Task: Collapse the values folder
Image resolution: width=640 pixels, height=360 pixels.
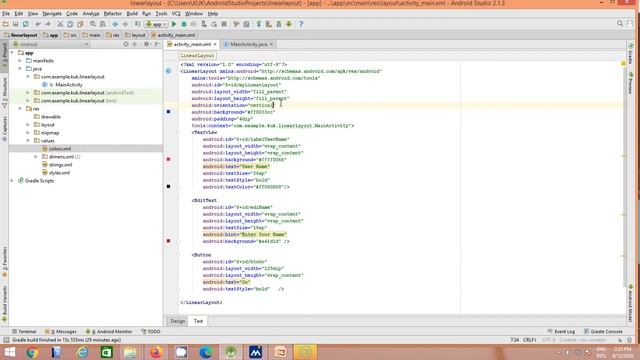Action: point(28,140)
